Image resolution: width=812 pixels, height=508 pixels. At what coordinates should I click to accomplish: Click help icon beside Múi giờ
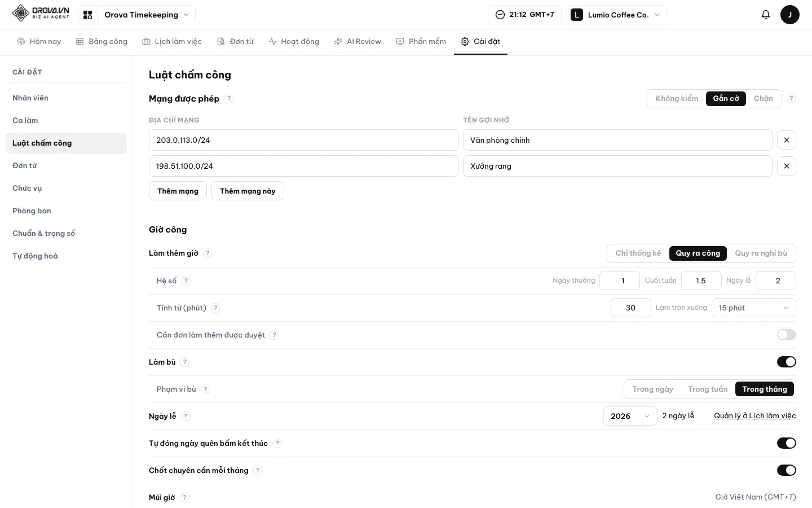pos(184,497)
